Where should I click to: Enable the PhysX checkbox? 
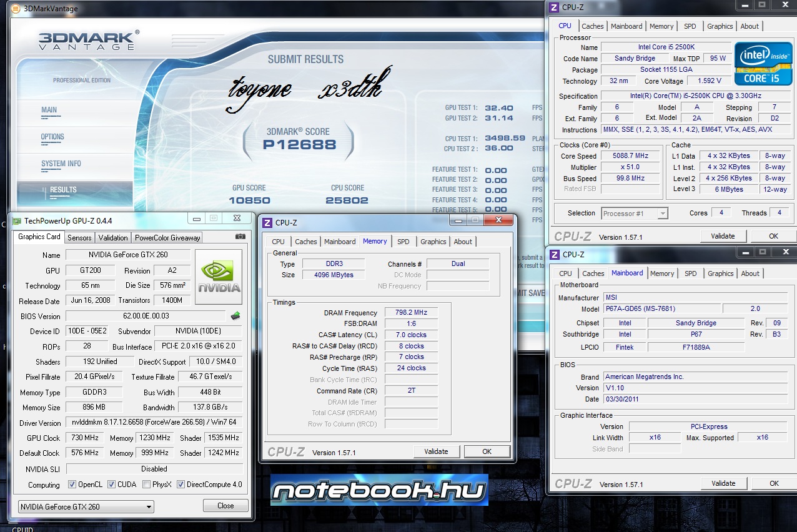(x=146, y=485)
